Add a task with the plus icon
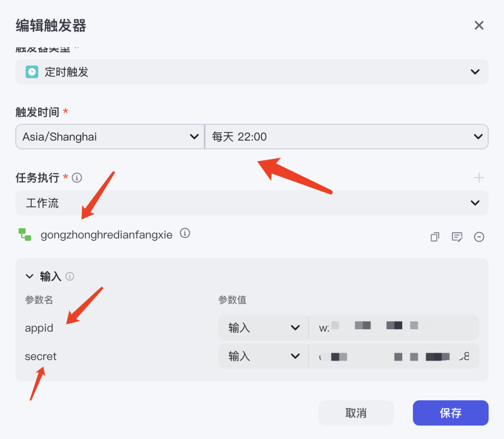Screen dimensions: 504x439 479,177
